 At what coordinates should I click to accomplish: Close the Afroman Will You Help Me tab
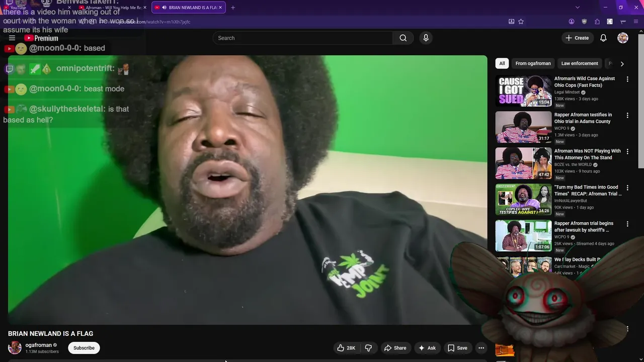pyautogui.click(x=145, y=8)
